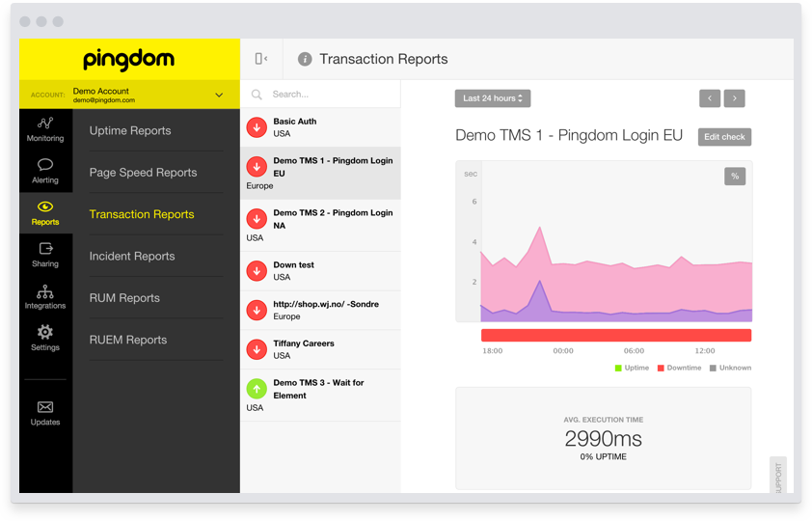This screenshot has height=521, width=812.
Task: Select the Reports eye icon
Action: pyautogui.click(x=45, y=207)
